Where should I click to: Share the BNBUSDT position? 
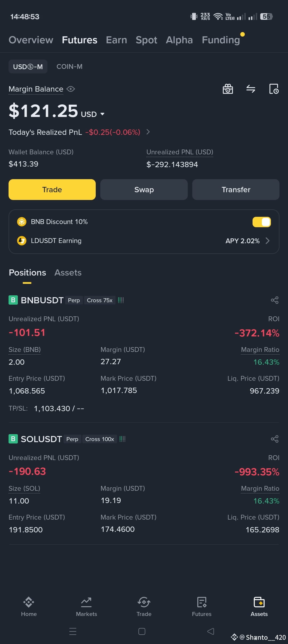(275, 300)
